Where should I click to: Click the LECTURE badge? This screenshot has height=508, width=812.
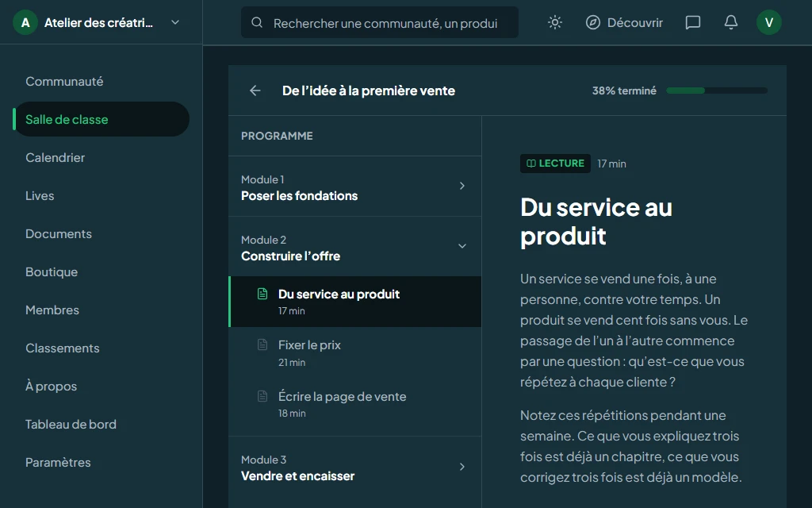coord(555,164)
